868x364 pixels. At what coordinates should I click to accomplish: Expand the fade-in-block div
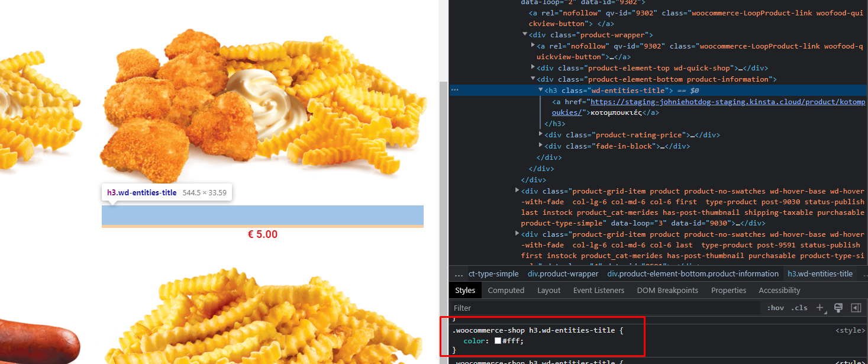pos(540,146)
